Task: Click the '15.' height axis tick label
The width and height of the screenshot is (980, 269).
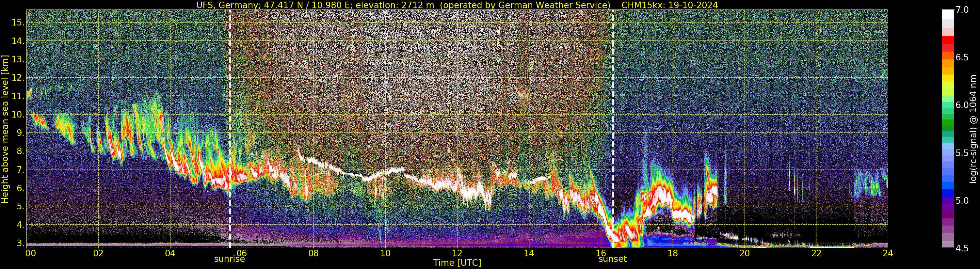Action: (18, 23)
